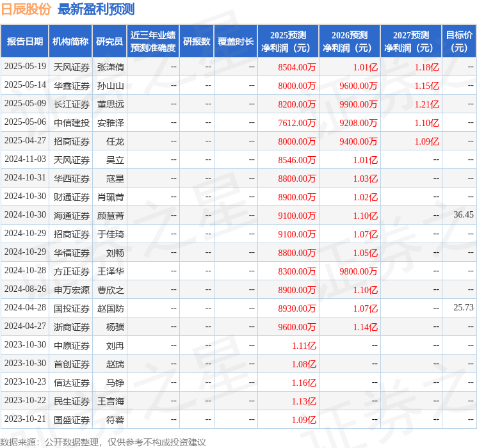The width and height of the screenshot is (477, 448).
Task: Click the 华鑫证券 institution cell
Action: [71, 85]
